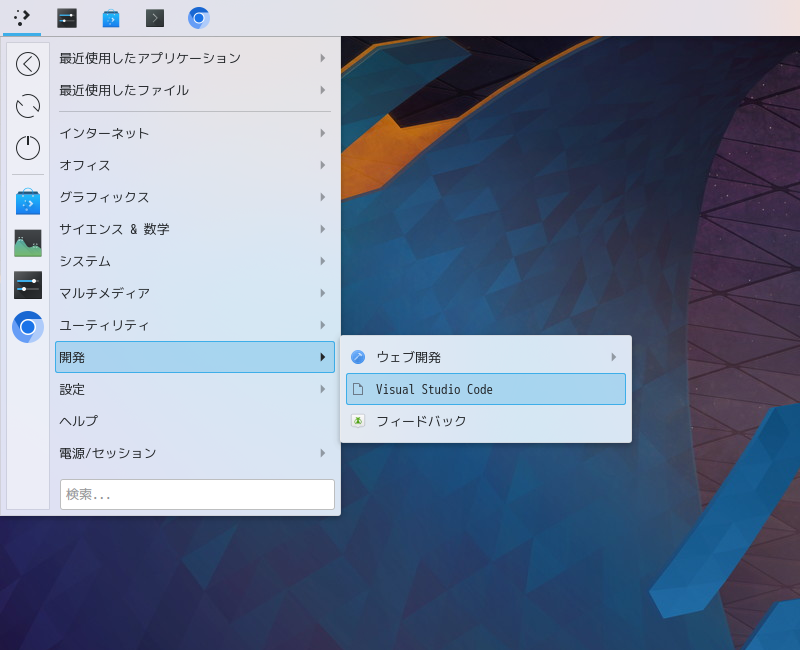Click the 検索... search field
Screen dimensions: 800x650
(197, 494)
